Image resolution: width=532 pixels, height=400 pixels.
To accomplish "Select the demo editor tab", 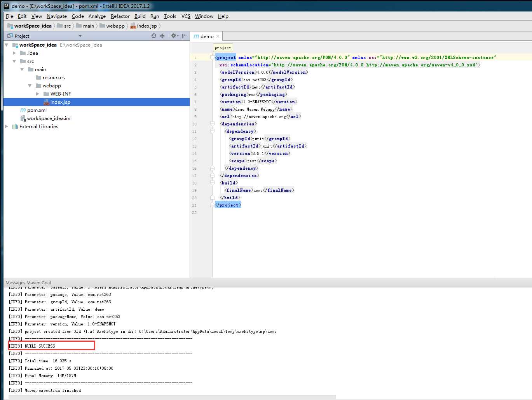I will (206, 37).
